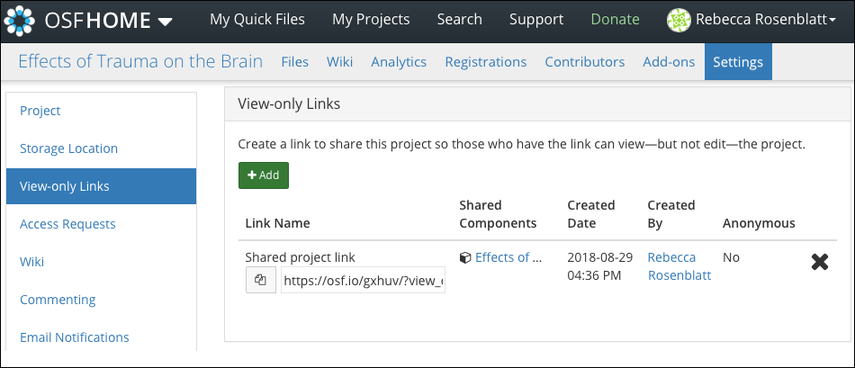
Task: Open Rebecca Rosenblatt creator profile link
Action: pyautogui.click(x=679, y=267)
